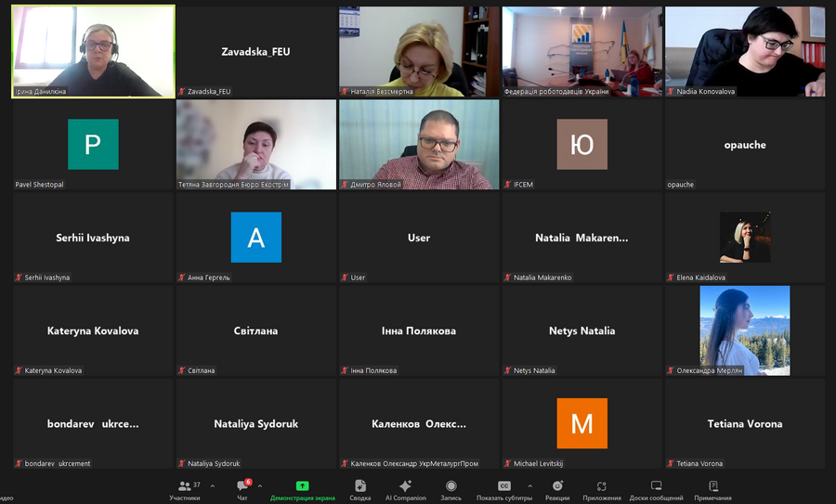Screen dimensions: 836x504
Task: Select the Zavadska_FEU participant tile
Action: pos(255,51)
